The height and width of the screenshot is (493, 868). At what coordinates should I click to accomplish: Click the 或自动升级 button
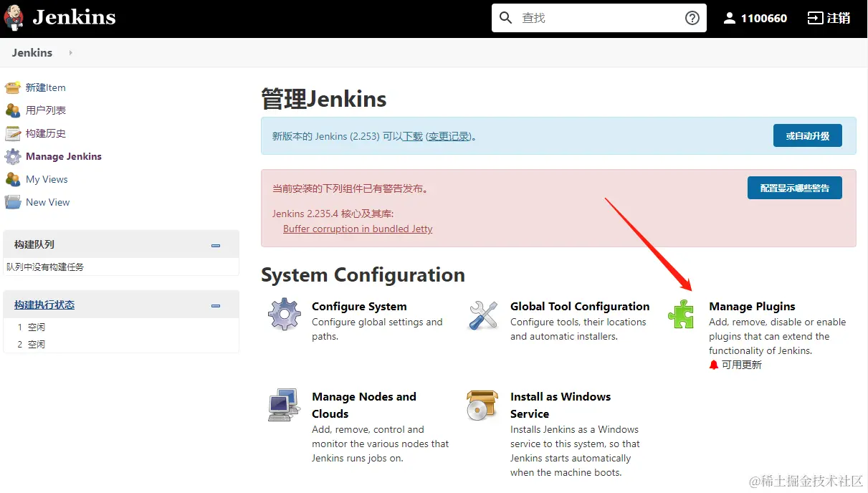[808, 135]
